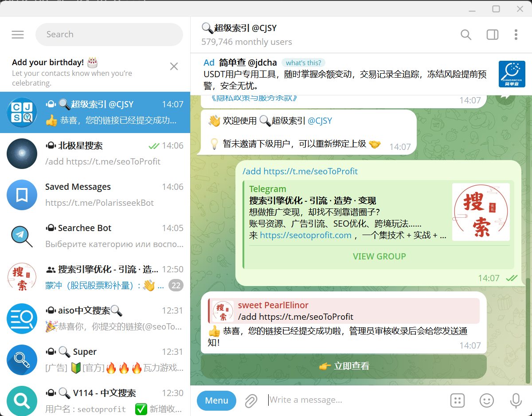Click the microphone voice message icon
Viewport: 532px width, 416px height.
[x=516, y=400]
